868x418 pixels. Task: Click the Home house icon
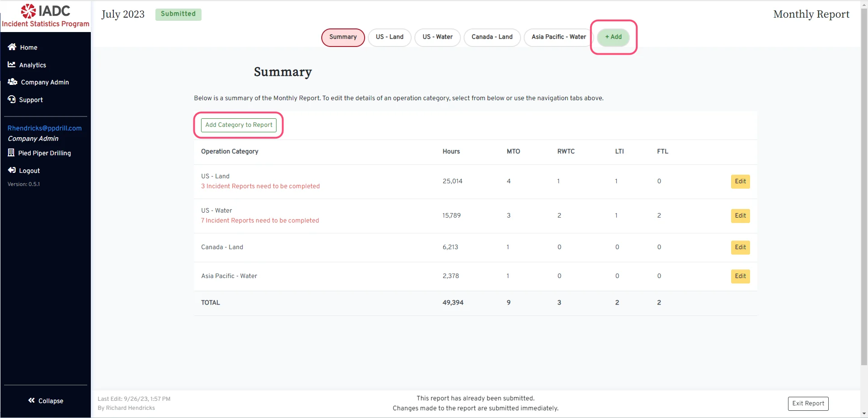pyautogui.click(x=12, y=47)
